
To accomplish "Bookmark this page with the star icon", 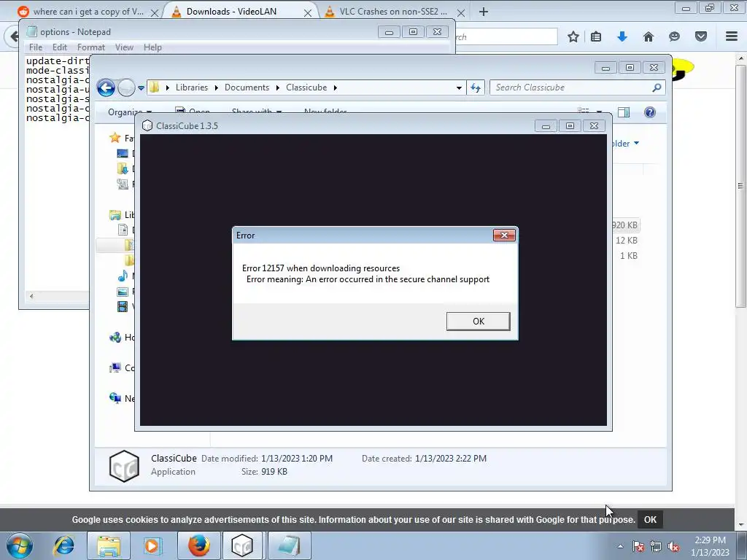I will [x=573, y=36].
